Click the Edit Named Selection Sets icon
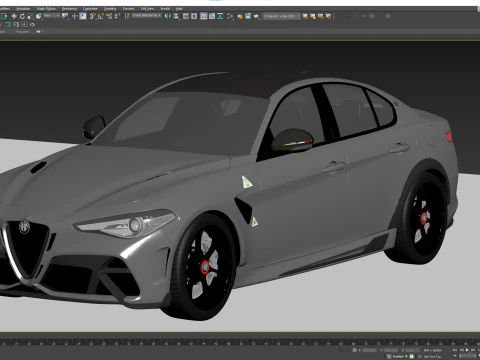Viewport: 480px width, 360px height. [127, 16]
